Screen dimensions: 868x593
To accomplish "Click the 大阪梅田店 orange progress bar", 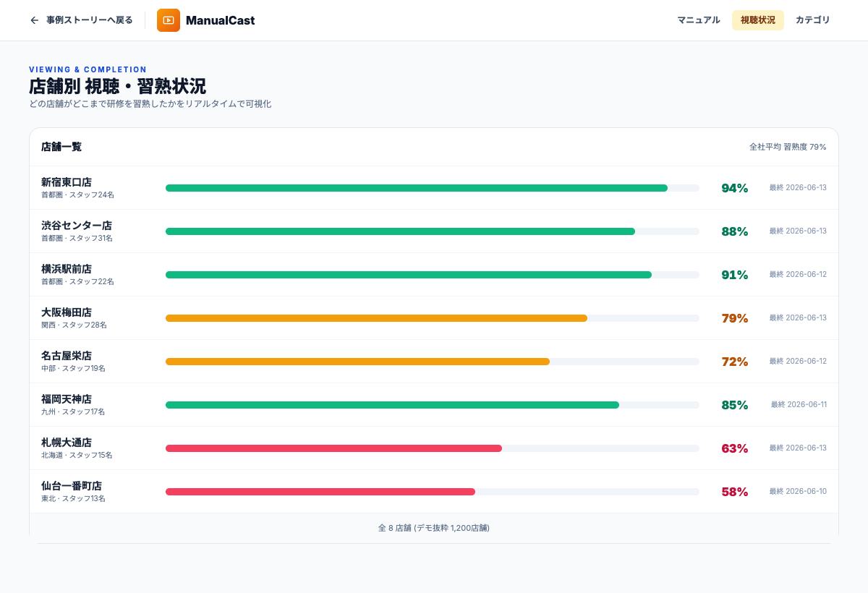I will [x=433, y=318].
